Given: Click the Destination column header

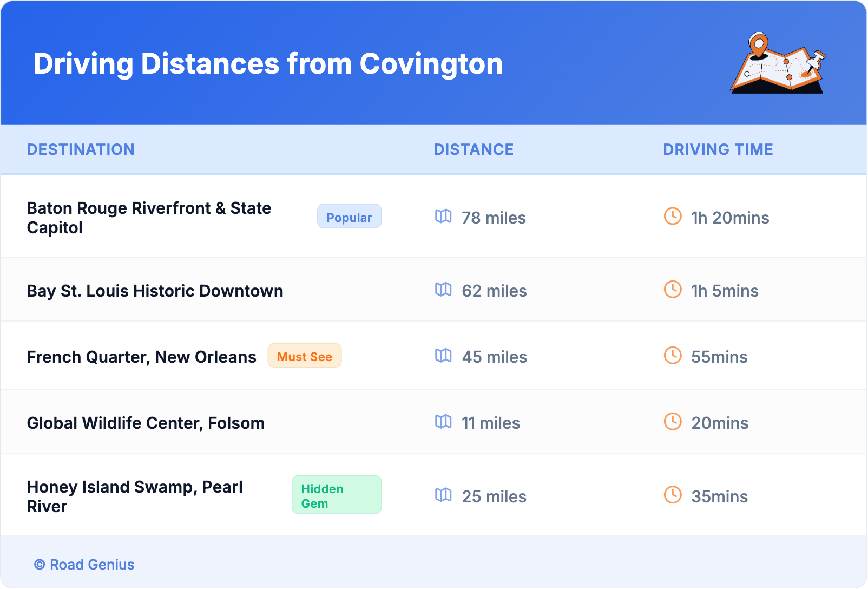Looking at the screenshot, I should point(81,149).
